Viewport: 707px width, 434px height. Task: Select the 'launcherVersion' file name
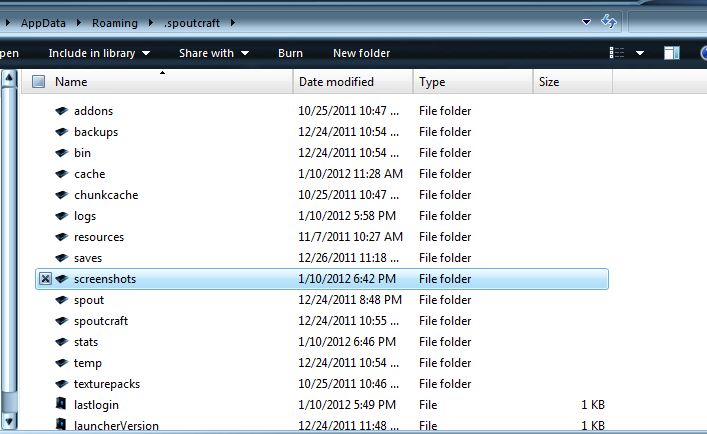[x=116, y=425]
